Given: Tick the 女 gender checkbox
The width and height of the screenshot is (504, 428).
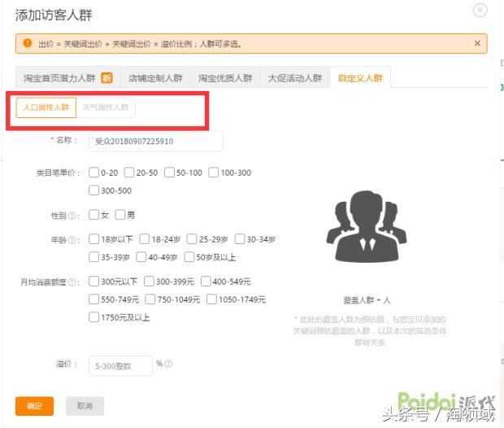Looking at the screenshot, I should coord(93,215).
